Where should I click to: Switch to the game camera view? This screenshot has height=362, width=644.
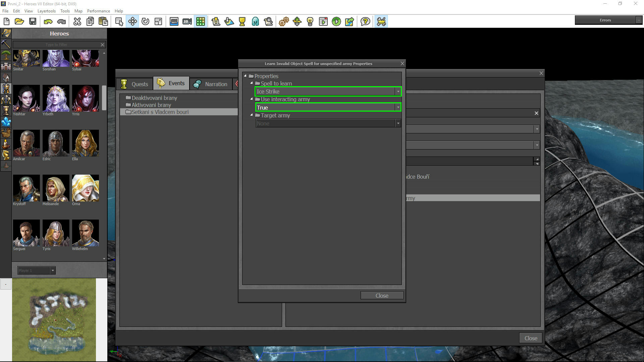pyautogui.click(x=174, y=21)
